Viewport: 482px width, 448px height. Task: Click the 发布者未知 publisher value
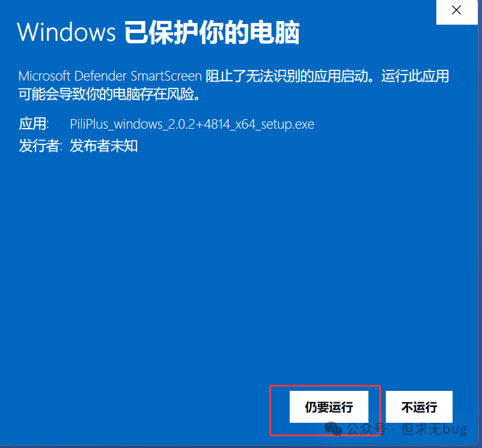pos(103,146)
